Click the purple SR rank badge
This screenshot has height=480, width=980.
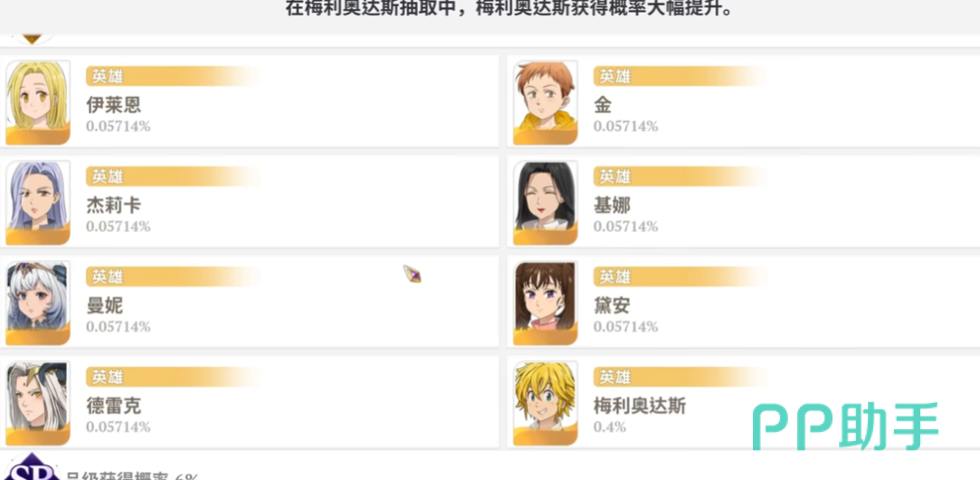coord(33,468)
